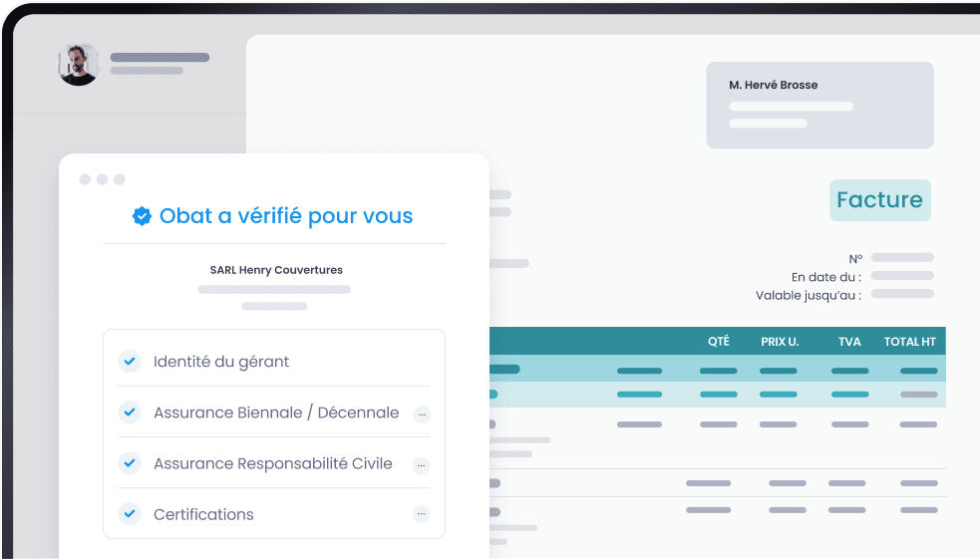Toggle the check next to Identité du gérant
Viewport: 980px width, 559px height.
point(130,361)
